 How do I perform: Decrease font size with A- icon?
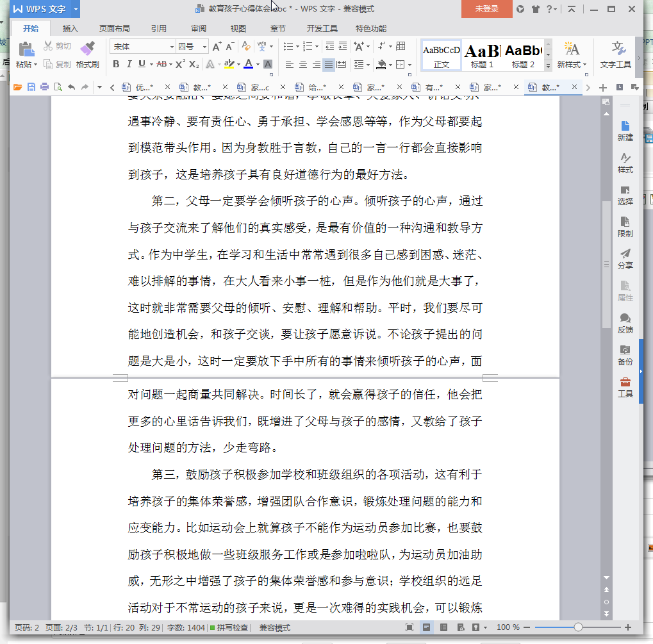tap(230, 46)
